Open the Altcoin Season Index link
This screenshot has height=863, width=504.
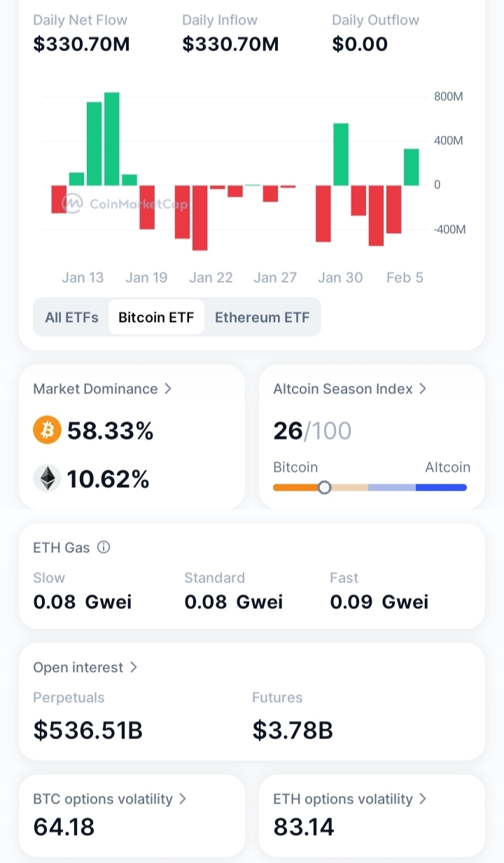[343, 388]
